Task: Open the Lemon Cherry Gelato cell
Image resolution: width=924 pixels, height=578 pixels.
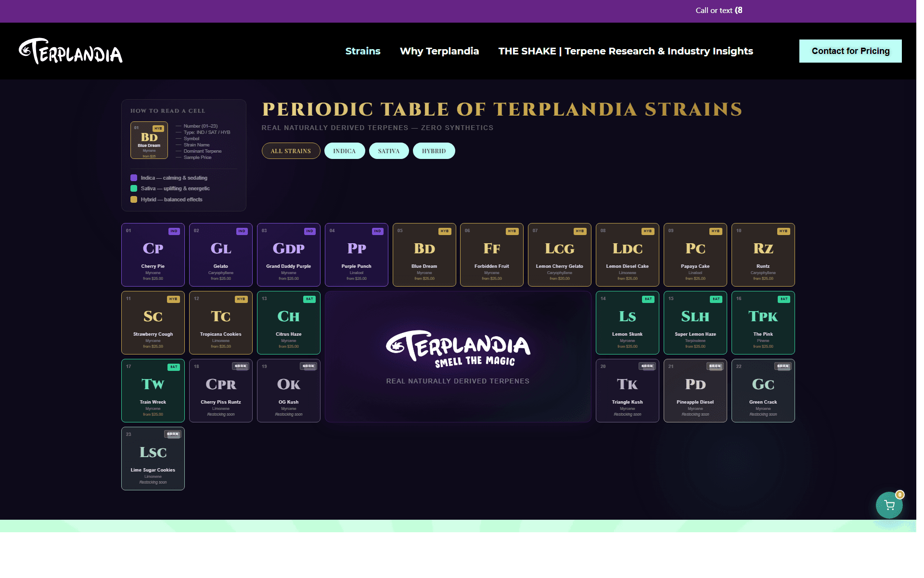Action: coord(560,255)
